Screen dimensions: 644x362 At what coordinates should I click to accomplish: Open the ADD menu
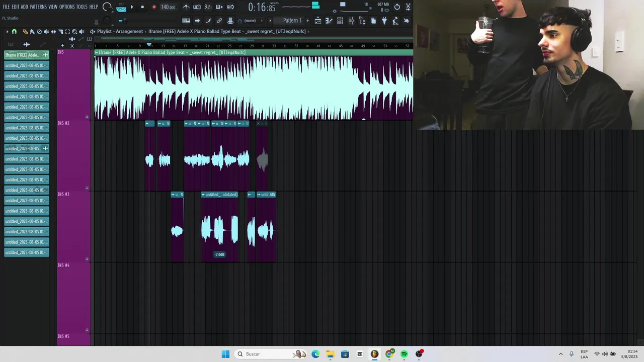tap(24, 7)
